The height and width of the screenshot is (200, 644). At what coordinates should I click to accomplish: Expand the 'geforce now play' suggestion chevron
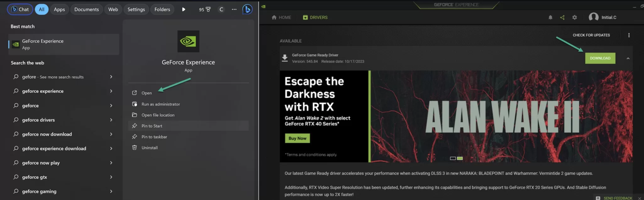111,163
